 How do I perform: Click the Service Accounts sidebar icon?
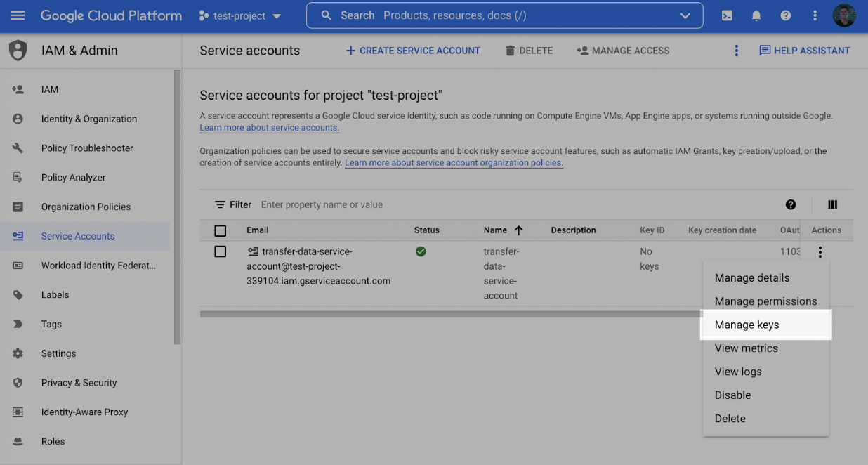[18, 236]
